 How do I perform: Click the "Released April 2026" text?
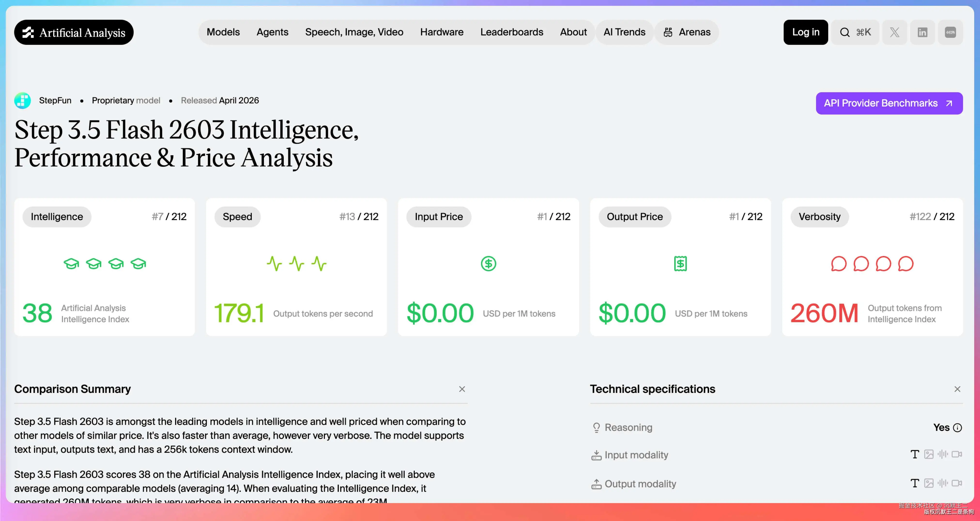pyautogui.click(x=220, y=100)
